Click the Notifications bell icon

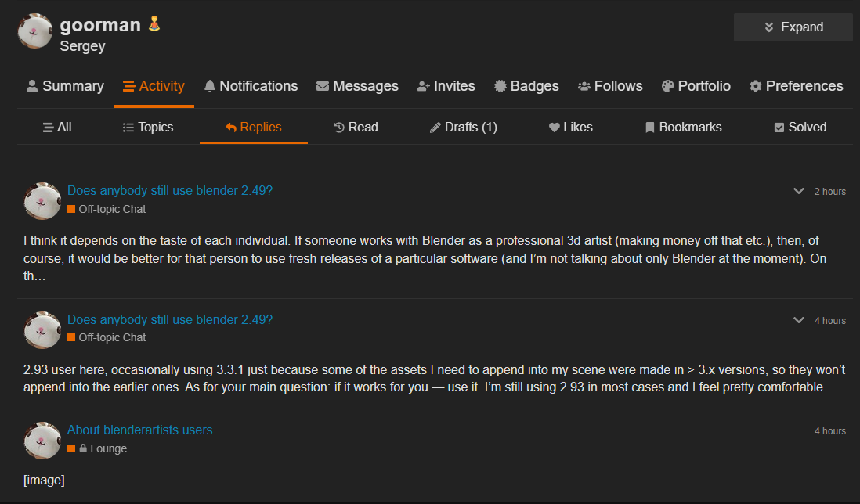tap(209, 86)
